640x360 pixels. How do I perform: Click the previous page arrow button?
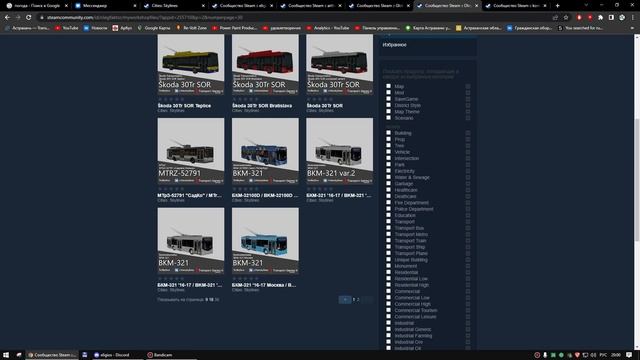point(345,300)
